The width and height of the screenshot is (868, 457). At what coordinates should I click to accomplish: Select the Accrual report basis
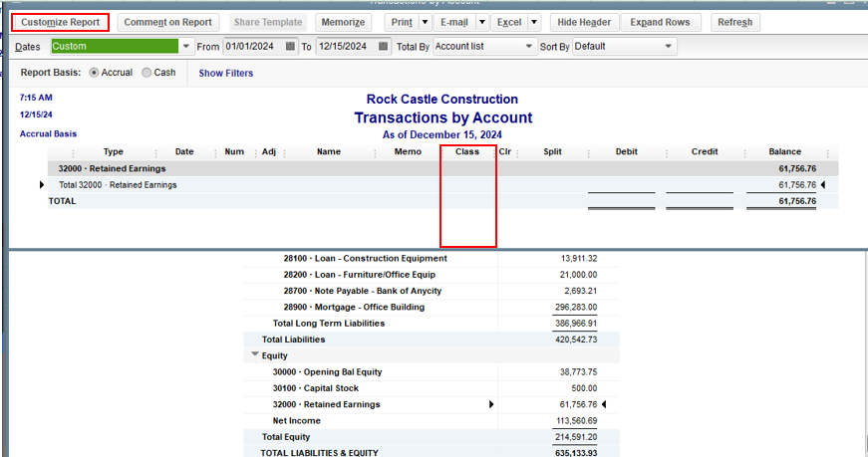click(94, 73)
